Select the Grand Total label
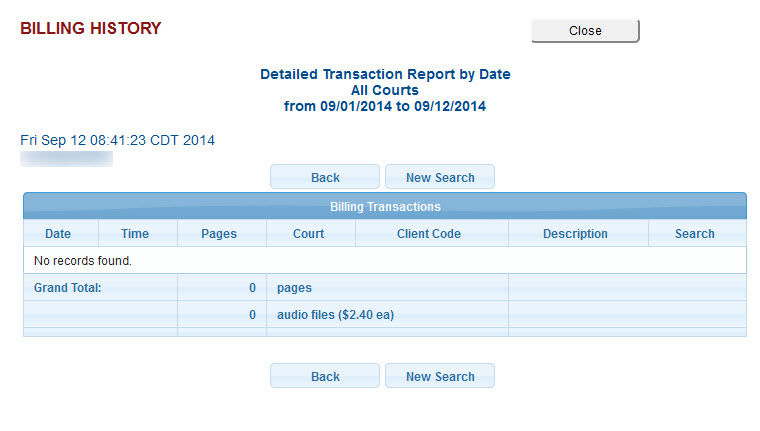This screenshot has width=760, height=431. (x=67, y=288)
